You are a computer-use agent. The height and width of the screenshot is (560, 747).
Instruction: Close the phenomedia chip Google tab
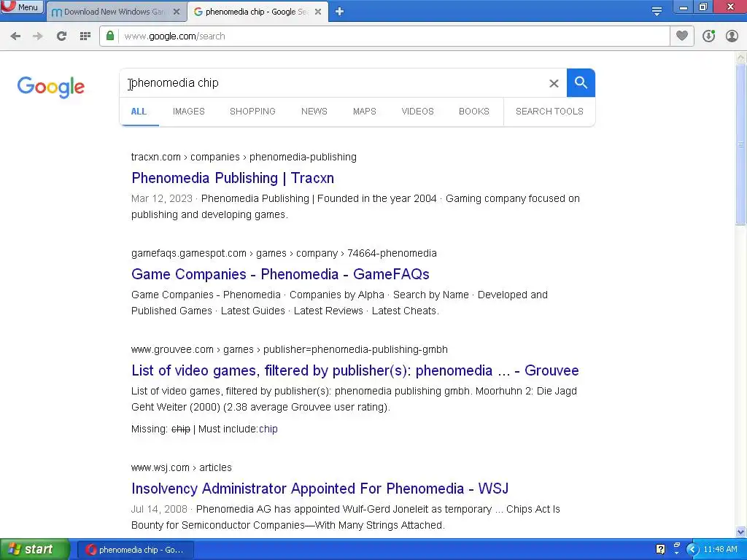coord(318,12)
